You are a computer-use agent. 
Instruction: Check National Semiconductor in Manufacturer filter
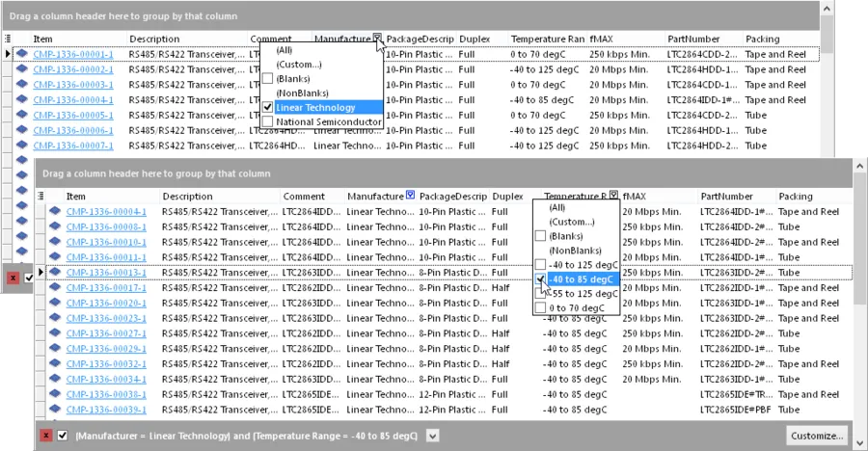267,121
